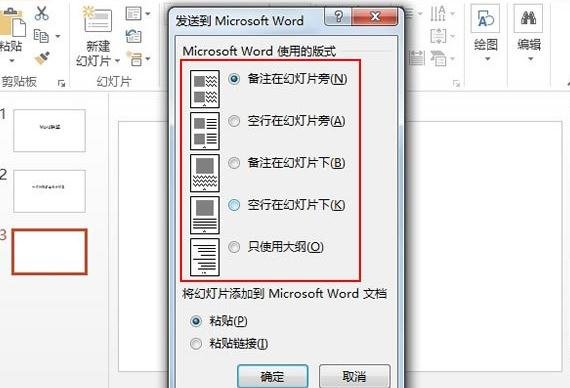570x388 pixels.
Task: Open Copy dropdown arrow
Action: pos(58,36)
